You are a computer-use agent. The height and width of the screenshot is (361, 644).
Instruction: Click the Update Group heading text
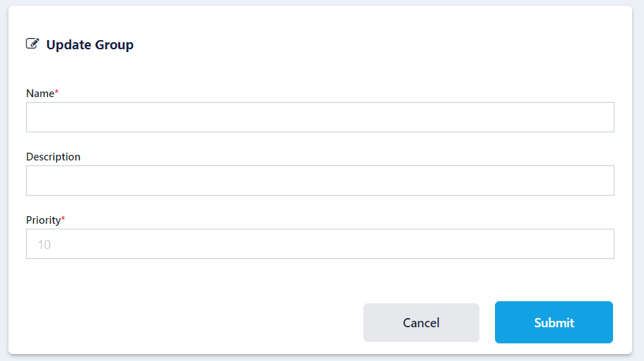point(89,45)
